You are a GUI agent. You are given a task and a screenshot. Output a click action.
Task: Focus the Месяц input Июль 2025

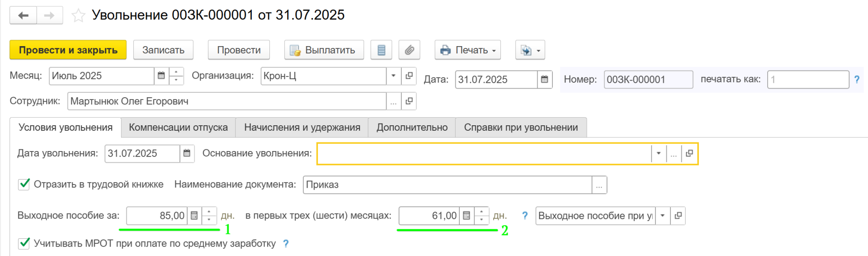(x=102, y=76)
